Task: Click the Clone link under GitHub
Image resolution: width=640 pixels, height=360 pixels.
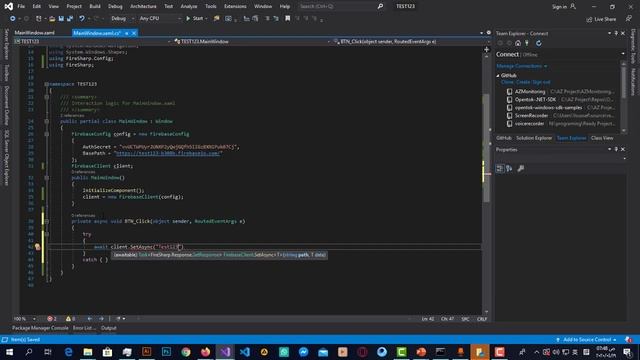Action: [507, 82]
